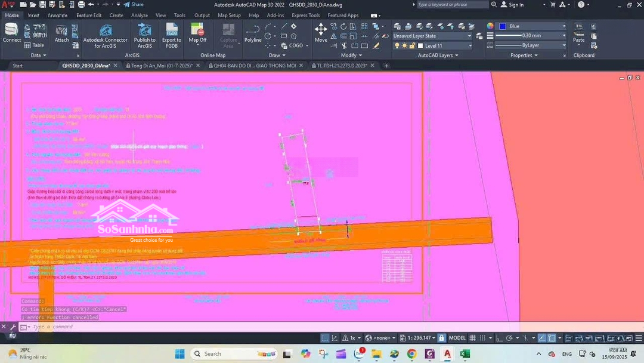Open the Map Setup ribbon tab
This screenshot has width=644, height=363.
(x=229, y=16)
